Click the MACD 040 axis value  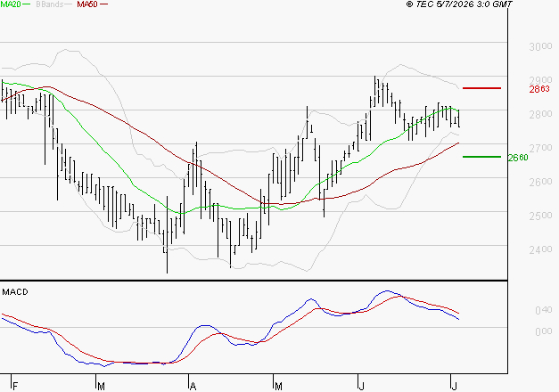point(544,310)
